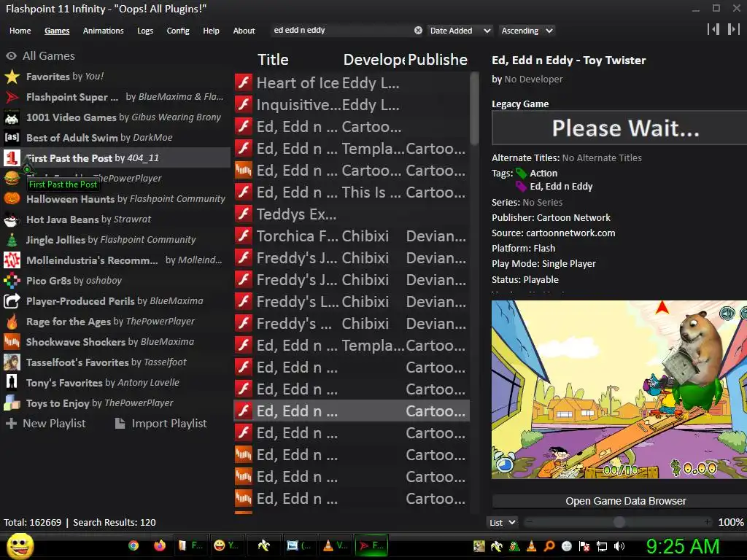The image size is (747, 560).
Task: Click the Toys to Enjoy playlist name
Action: [58, 403]
